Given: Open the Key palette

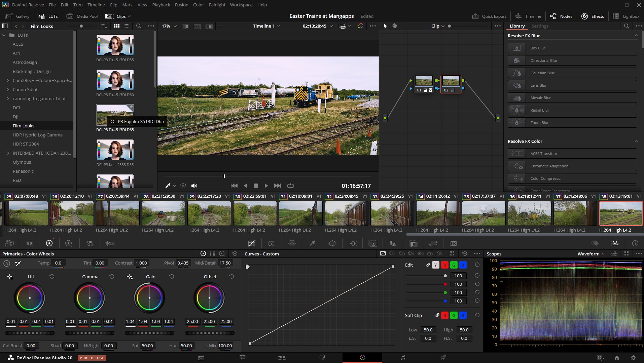Looking at the screenshot, I should tap(413, 243).
